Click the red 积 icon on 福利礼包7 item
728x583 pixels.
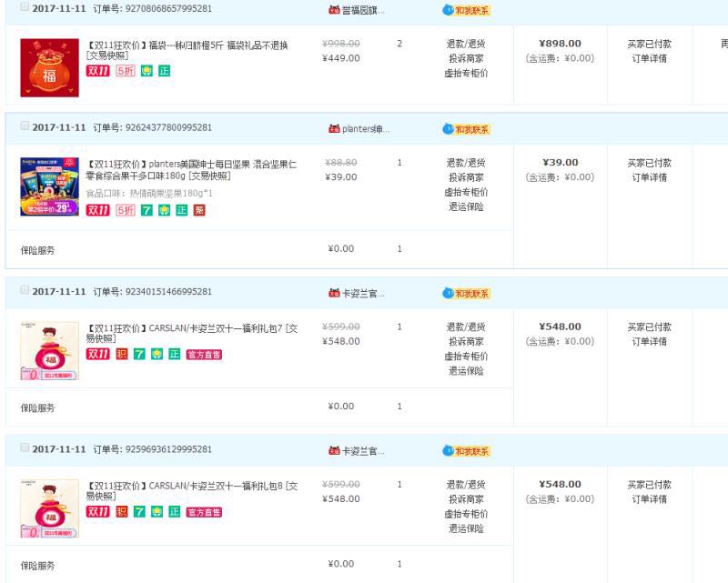point(122,354)
